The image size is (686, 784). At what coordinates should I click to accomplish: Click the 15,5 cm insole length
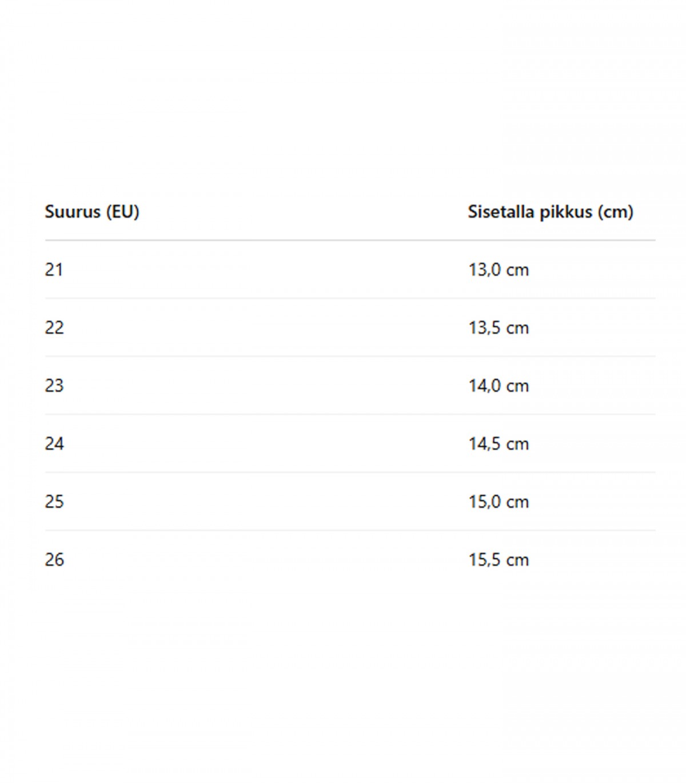(x=498, y=560)
